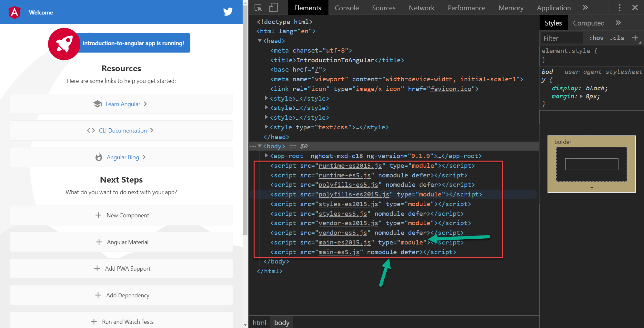Click the Angular logo in the header
This screenshot has height=328, width=644.
[15, 12]
